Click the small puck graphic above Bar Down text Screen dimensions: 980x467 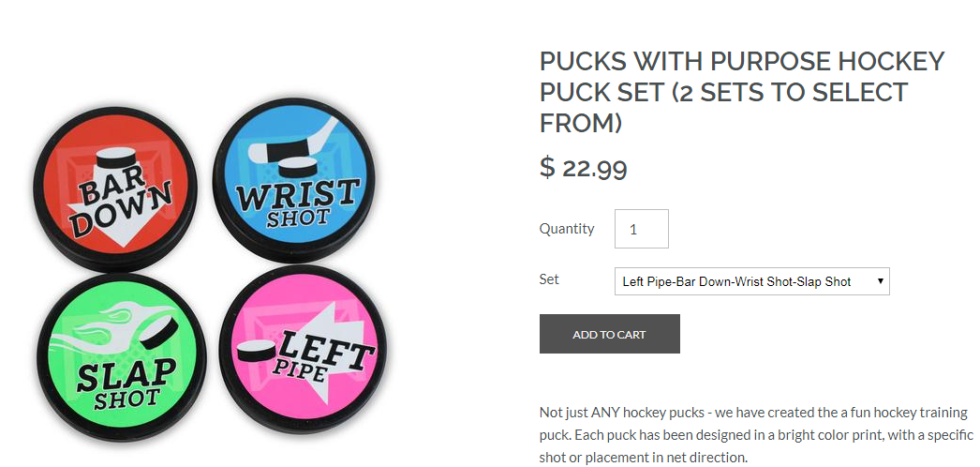[x=114, y=161]
